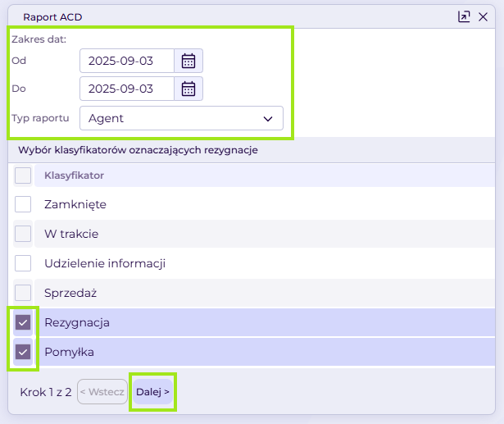Close the Raport ACD dialog
504x424 pixels.
point(483,16)
